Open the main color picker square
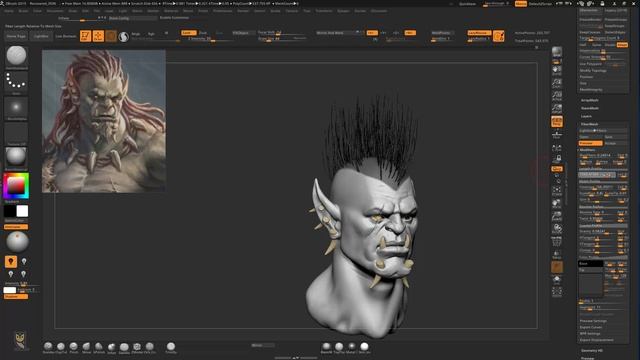The height and width of the screenshot is (360, 640). (16, 186)
